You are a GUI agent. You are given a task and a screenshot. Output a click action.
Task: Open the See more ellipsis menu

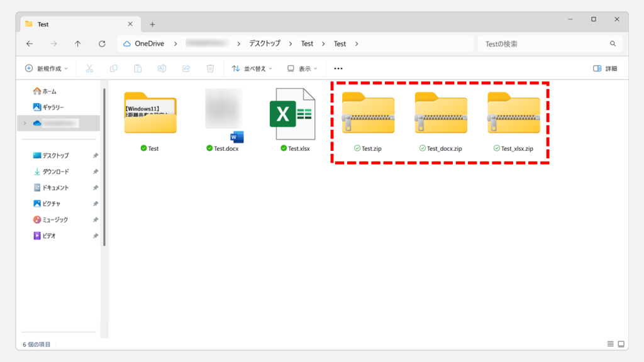pos(338,69)
